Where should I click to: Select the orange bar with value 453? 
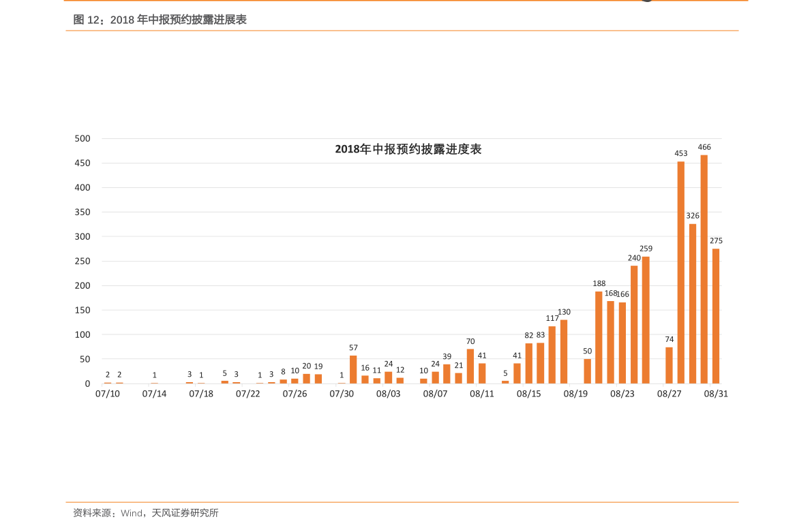tap(681, 272)
